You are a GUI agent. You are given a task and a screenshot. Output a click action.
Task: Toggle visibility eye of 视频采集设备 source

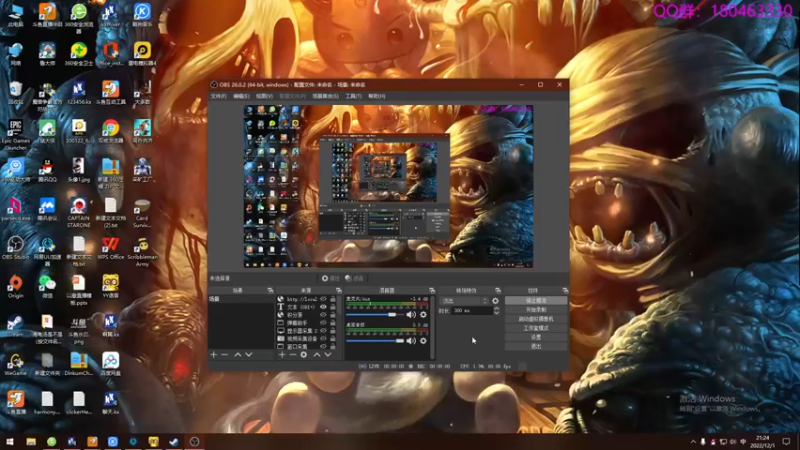[323, 338]
